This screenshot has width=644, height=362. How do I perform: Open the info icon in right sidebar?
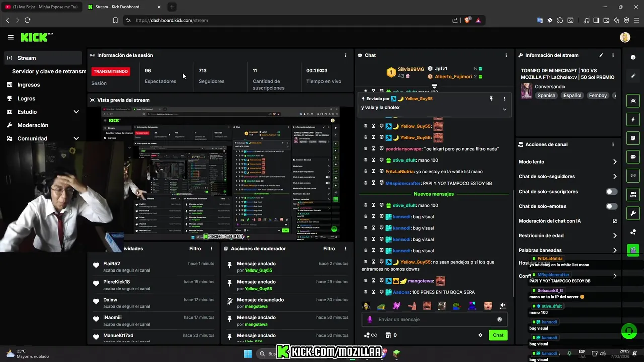(633, 57)
